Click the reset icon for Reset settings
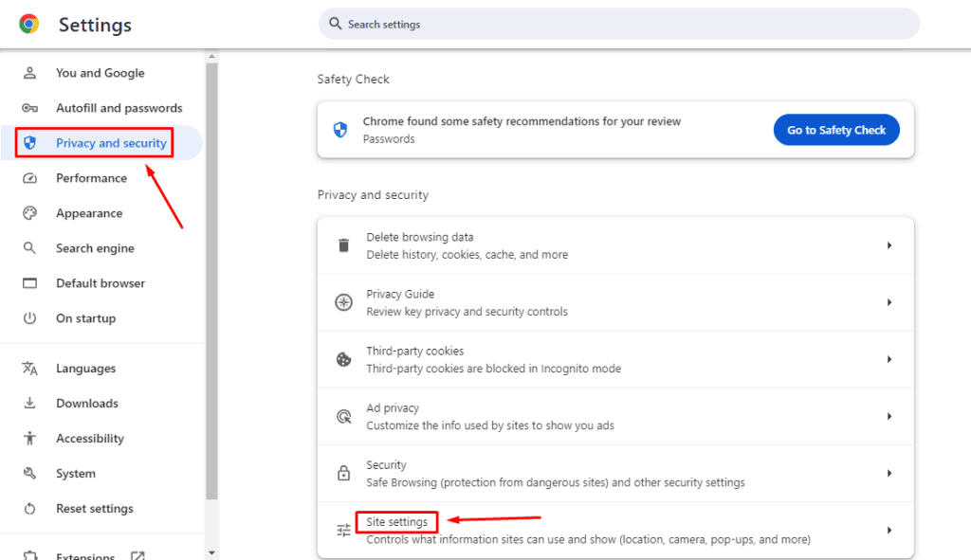The width and height of the screenshot is (971, 560). pos(29,509)
